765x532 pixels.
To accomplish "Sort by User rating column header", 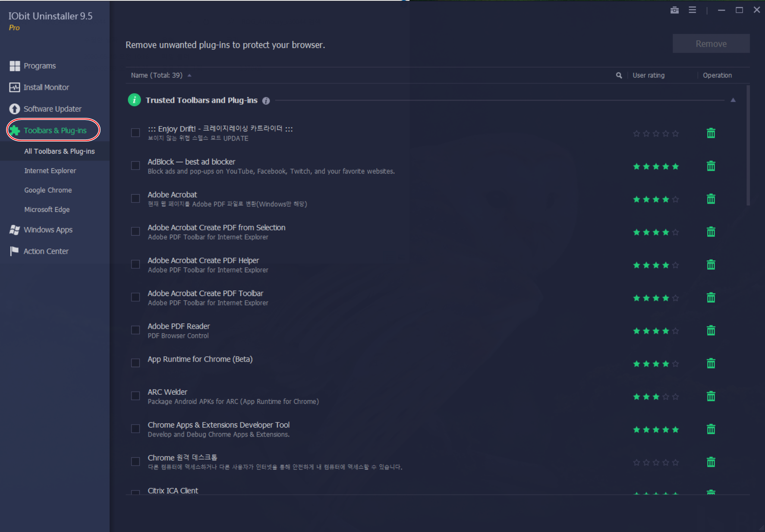I will (x=649, y=75).
